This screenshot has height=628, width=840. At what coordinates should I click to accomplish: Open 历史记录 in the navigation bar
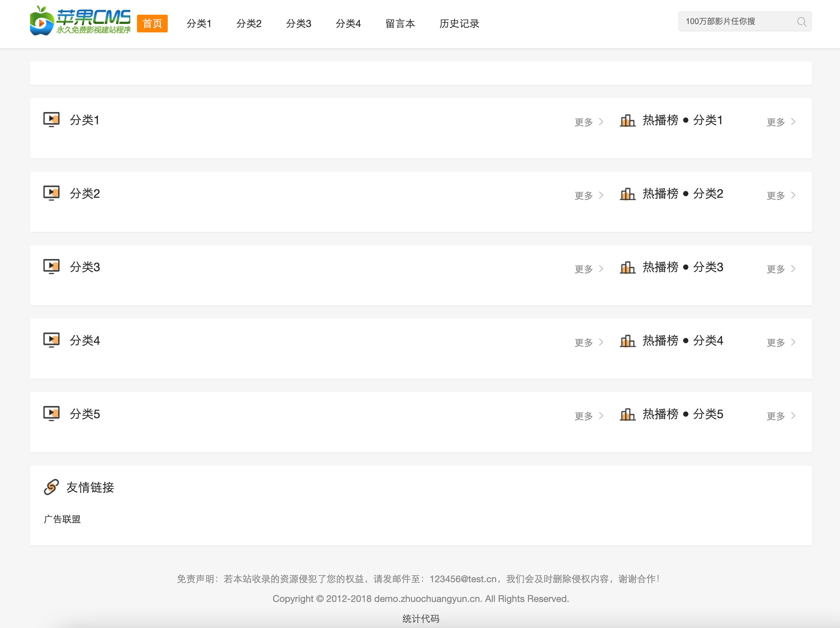coord(459,23)
